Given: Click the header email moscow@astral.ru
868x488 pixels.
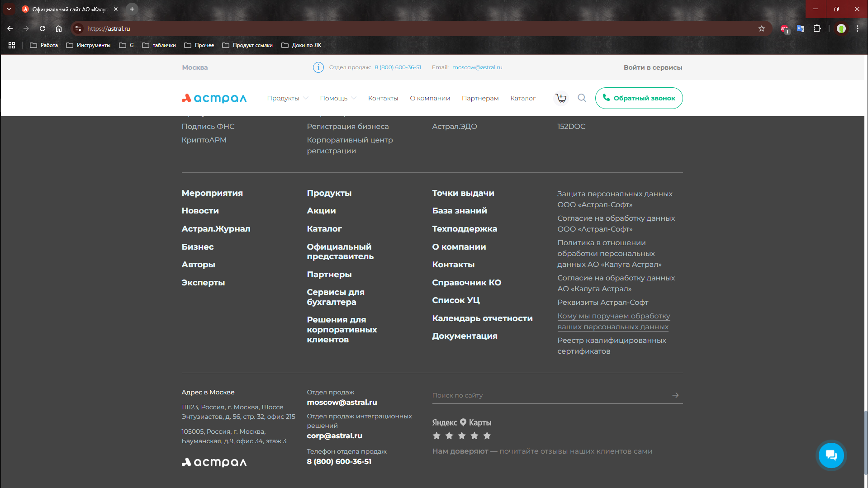Looking at the screenshot, I should coord(477,67).
